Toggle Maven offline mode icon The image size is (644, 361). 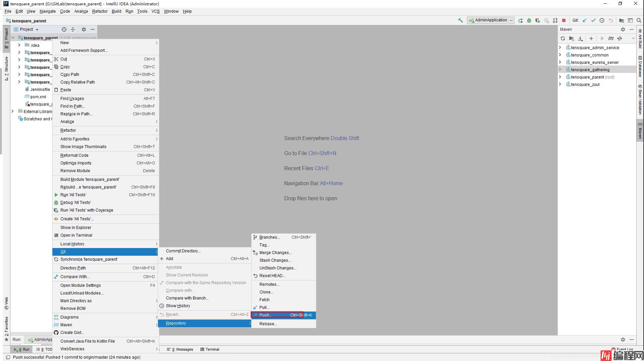point(620,38)
